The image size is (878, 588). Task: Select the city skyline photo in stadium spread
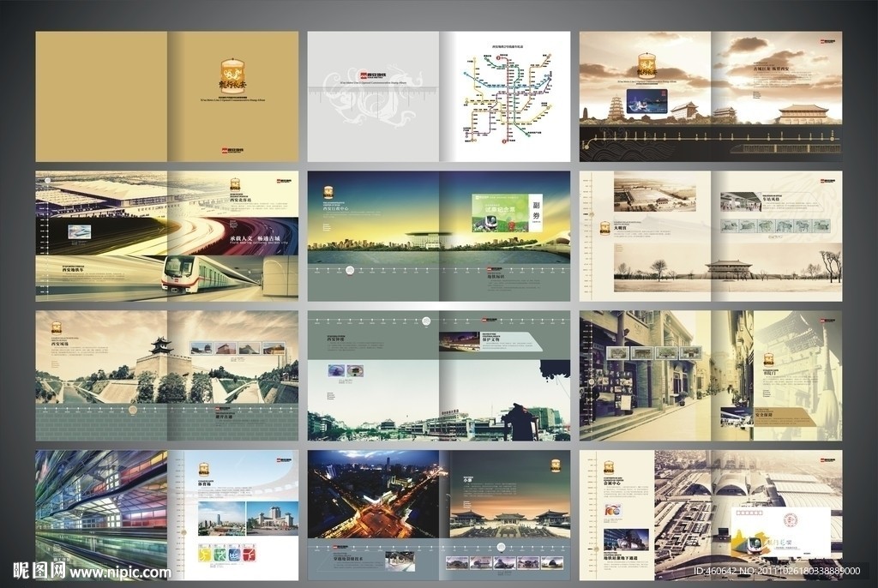tap(221, 519)
